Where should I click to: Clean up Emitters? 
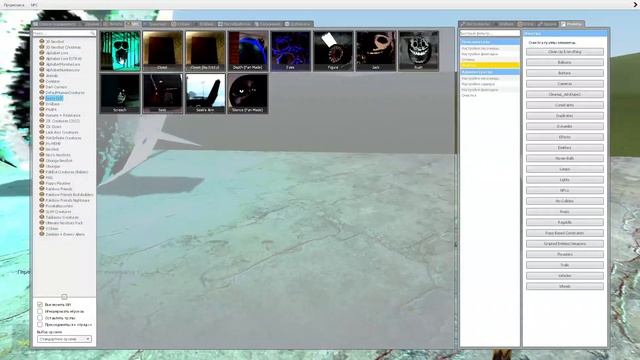tap(564, 148)
